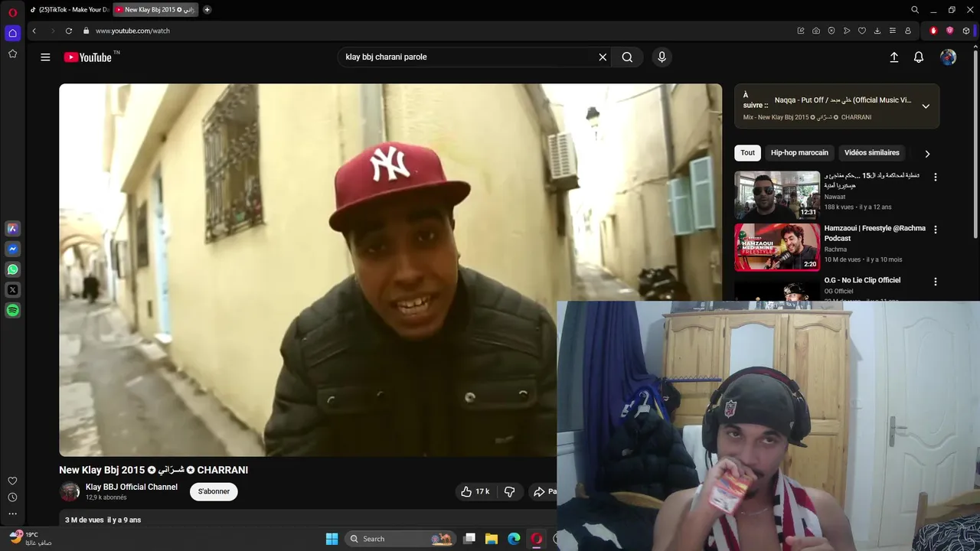Go back to previous page

tap(34, 31)
